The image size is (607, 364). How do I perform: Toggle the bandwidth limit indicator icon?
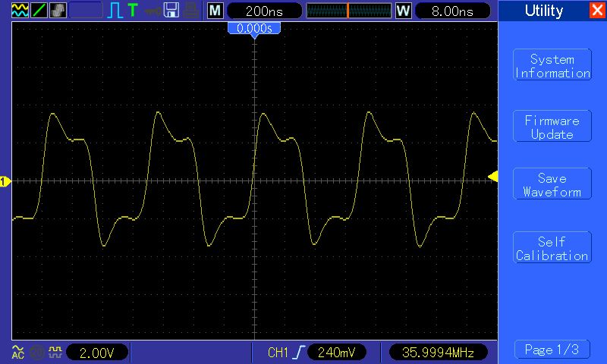(x=36, y=353)
